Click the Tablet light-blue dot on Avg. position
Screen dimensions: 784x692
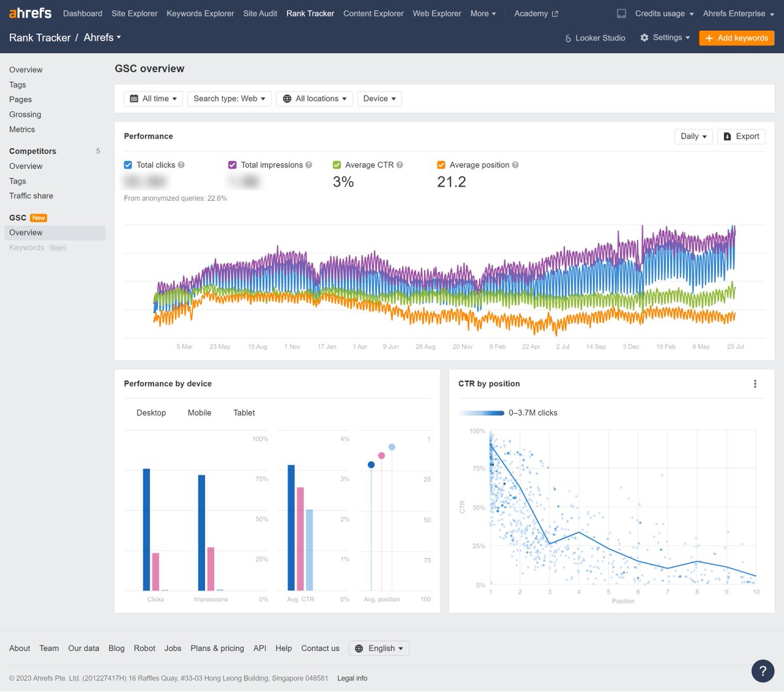tap(392, 447)
